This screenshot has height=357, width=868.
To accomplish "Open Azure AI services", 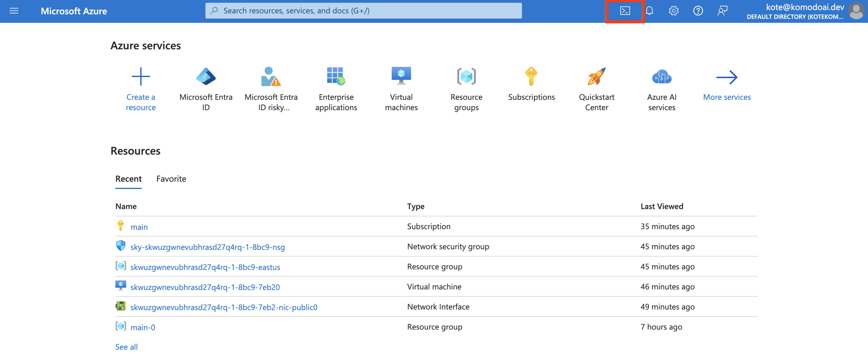I will coord(661,76).
